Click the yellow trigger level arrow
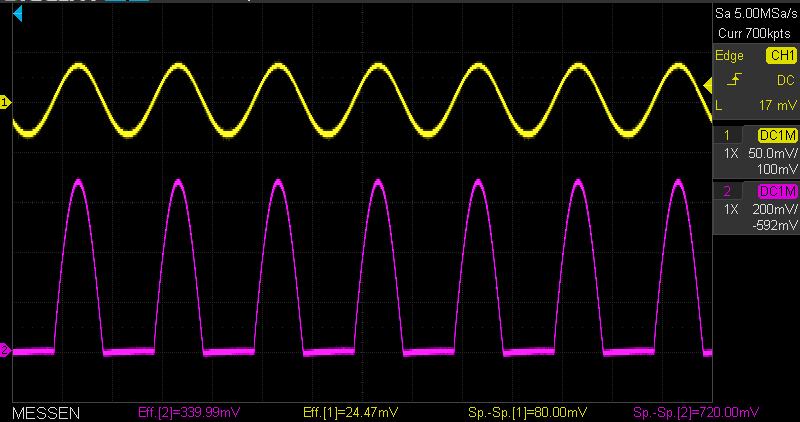Image resolution: width=800 pixels, height=422 pixels. 708,87
